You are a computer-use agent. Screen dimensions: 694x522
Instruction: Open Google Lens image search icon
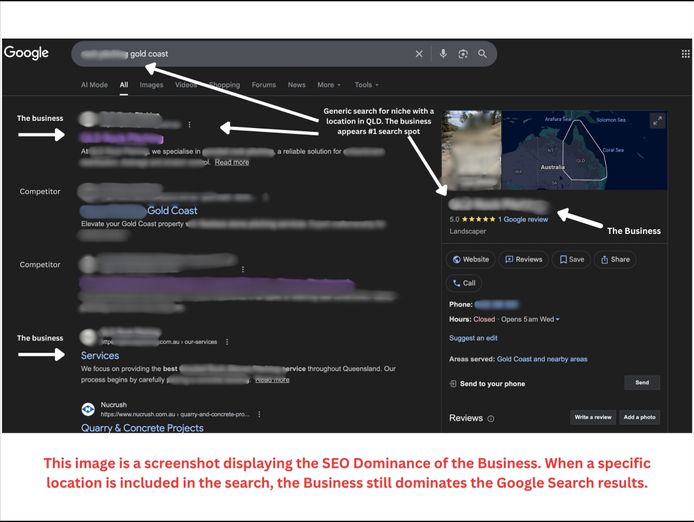[x=463, y=54]
